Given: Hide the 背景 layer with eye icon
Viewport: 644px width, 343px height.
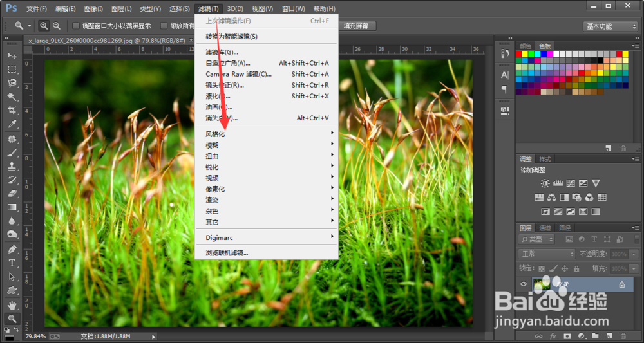Looking at the screenshot, I should [x=523, y=284].
